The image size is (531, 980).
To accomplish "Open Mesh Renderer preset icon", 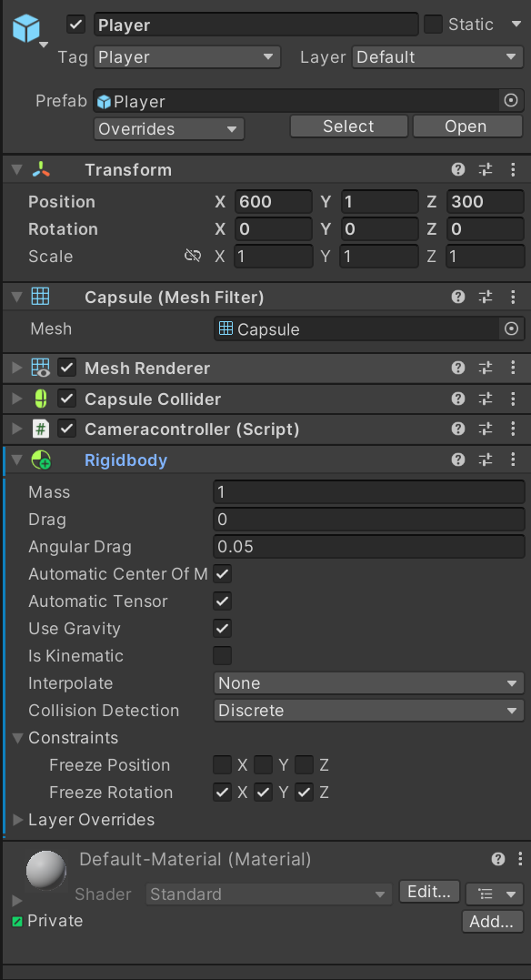I will [x=486, y=369].
